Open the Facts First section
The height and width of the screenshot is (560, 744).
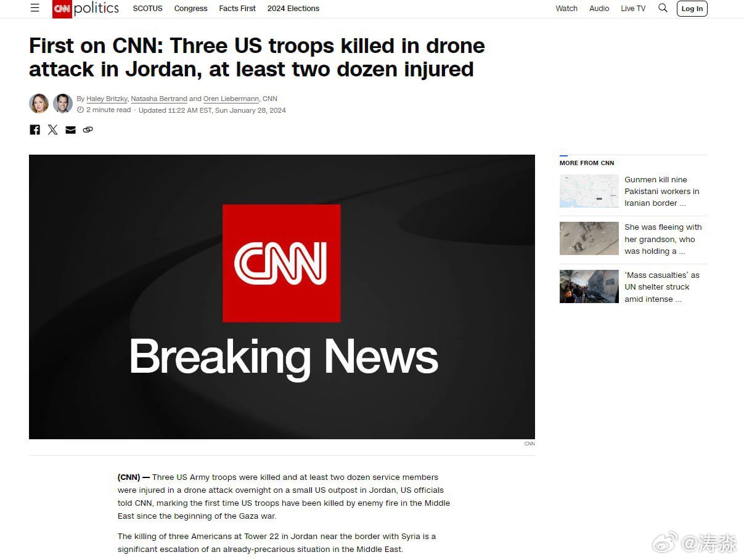pos(237,9)
